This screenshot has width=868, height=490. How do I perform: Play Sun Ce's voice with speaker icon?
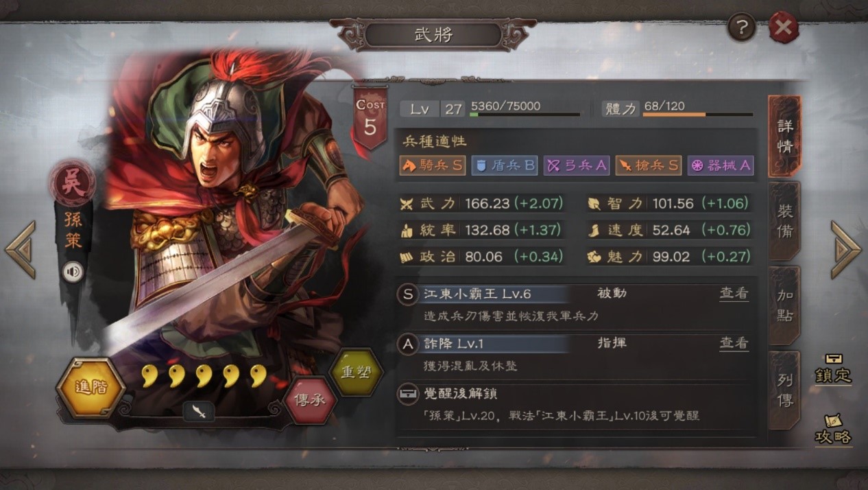tap(73, 272)
